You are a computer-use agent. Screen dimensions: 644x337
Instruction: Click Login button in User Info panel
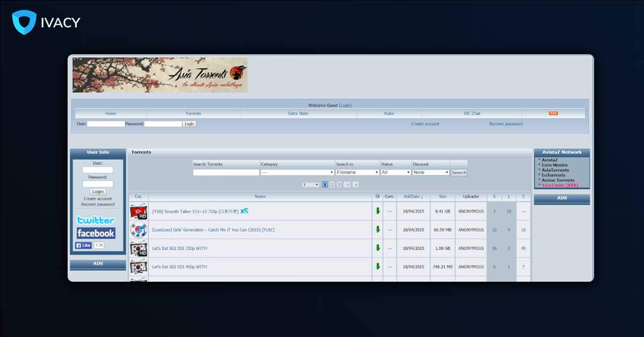click(x=98, y=192)
